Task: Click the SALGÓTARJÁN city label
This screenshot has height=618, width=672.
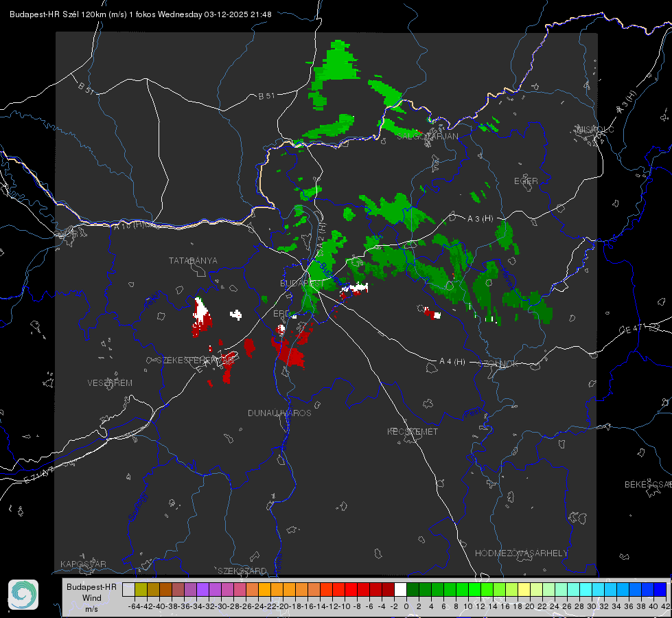Action: pos(428,137)
